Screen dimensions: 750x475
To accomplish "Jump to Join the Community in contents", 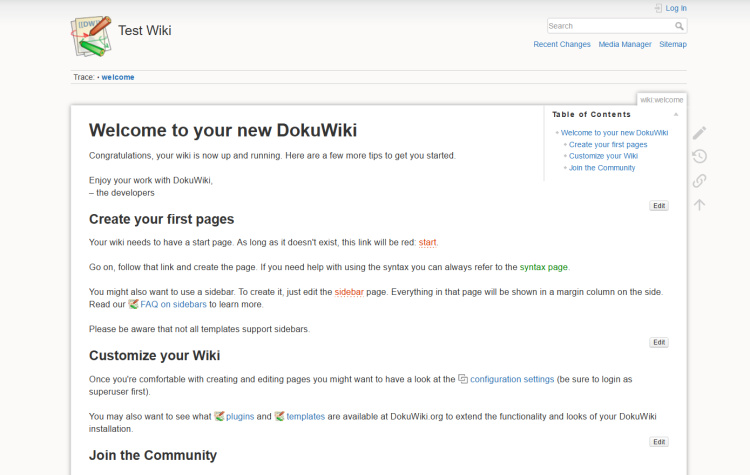I will coord(601,168).
